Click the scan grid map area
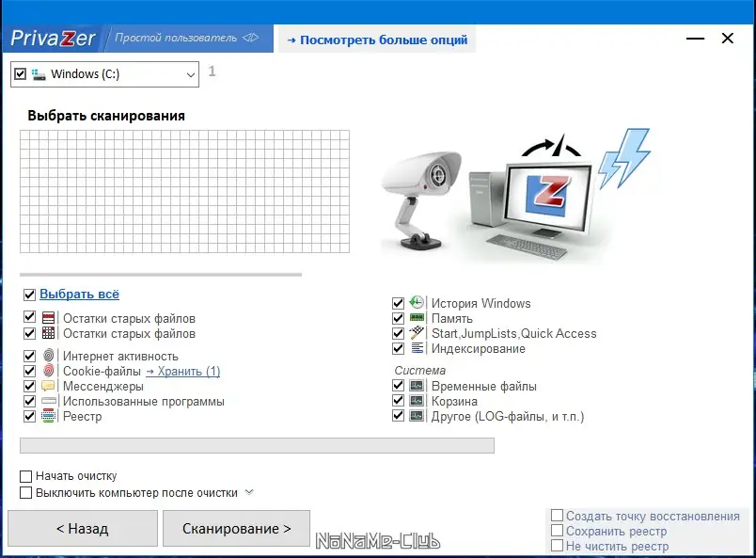This screenshot has width=756, height=558. pyautogui.click(x=184, y=191)
